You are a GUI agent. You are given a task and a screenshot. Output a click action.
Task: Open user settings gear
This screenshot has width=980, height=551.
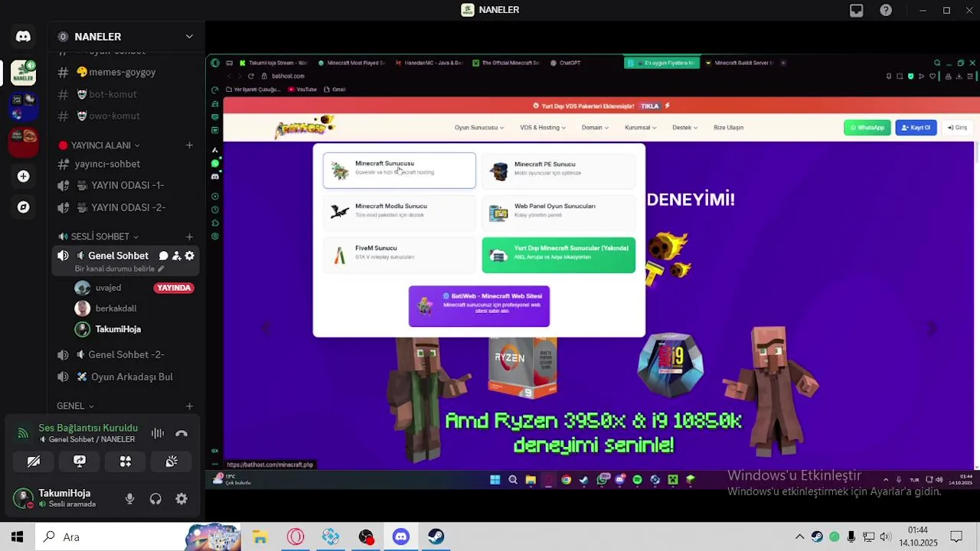(181, 498)
